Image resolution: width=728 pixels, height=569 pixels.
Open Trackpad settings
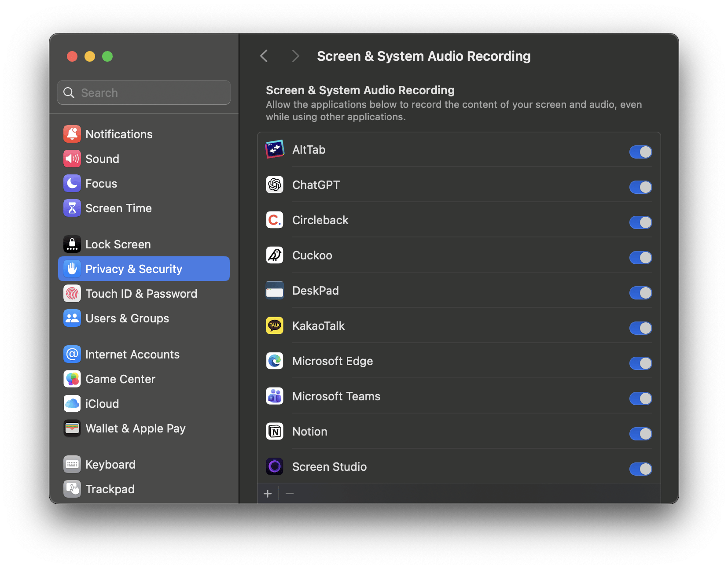point(144,489)
